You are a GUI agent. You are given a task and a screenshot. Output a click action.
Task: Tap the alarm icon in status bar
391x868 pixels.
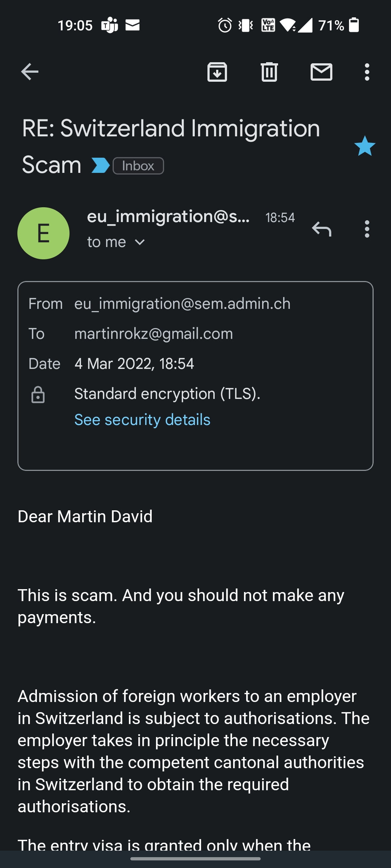point(225,25)
